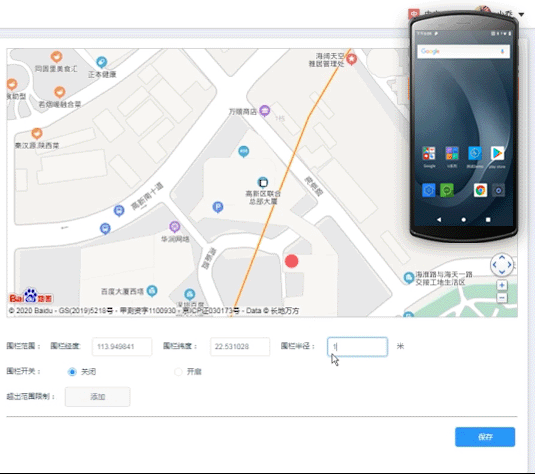Click the blue parking P marker

tap(218, 207)
